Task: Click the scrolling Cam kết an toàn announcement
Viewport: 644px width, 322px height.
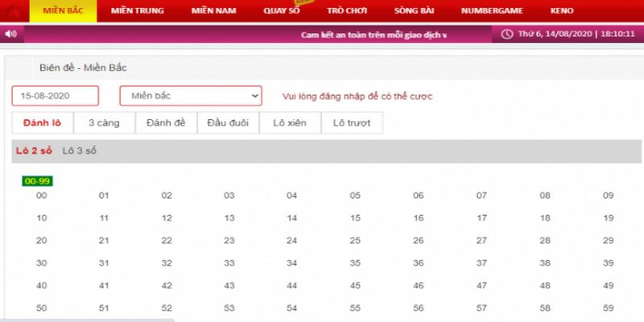Action: pos(374,35)
